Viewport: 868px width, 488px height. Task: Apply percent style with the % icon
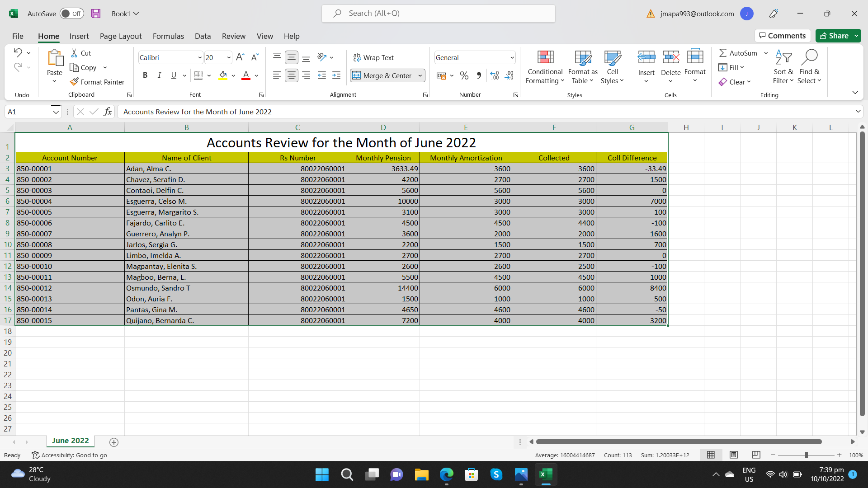click(464, 75)
